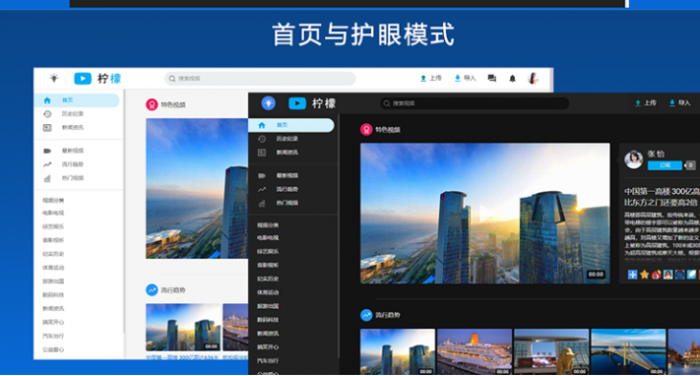Click the 柠檬 logo in the dark window
The width and height of the screenshot is (700, 376).
312,104
